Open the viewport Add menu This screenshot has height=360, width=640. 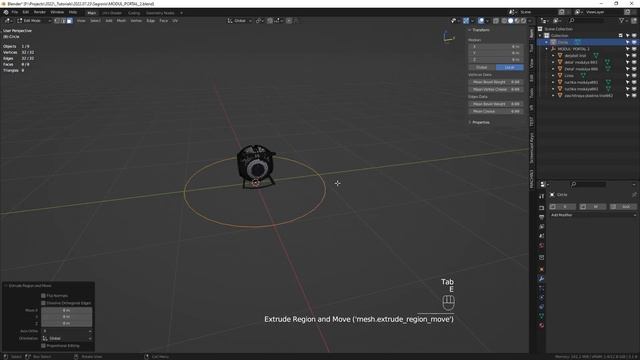point(109,20)
